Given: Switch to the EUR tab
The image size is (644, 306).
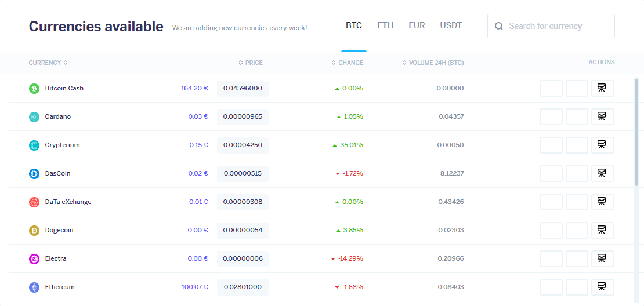Looking at the screenshot, I should [x=417, y=25].
